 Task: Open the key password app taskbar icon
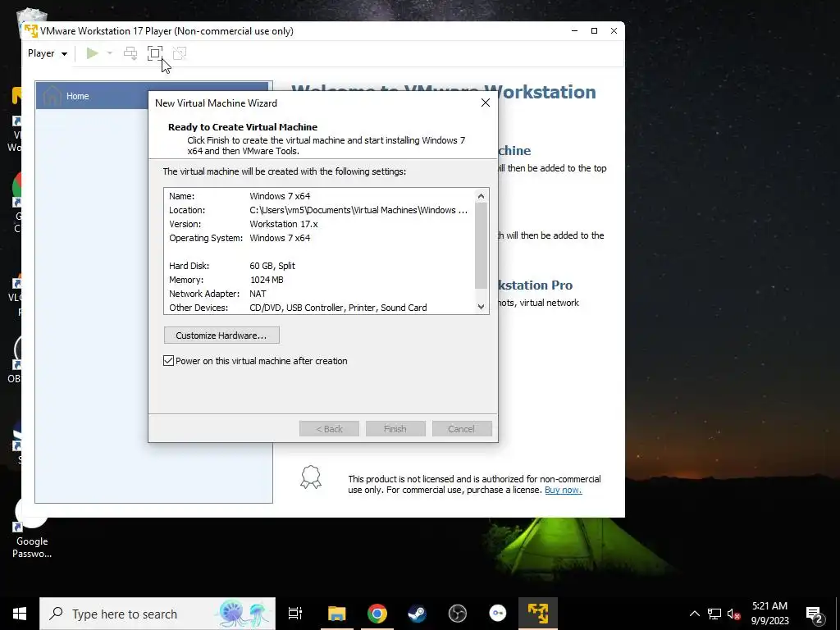point(498,614)
